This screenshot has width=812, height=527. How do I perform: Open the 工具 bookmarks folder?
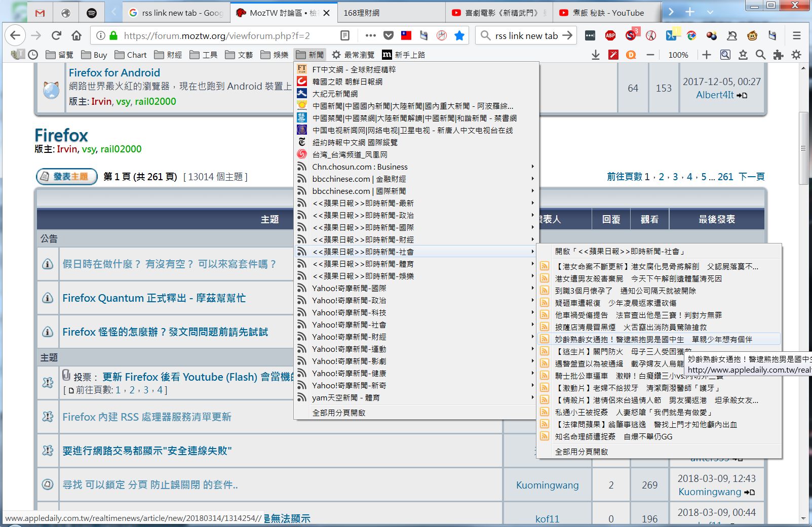(204, 55)
